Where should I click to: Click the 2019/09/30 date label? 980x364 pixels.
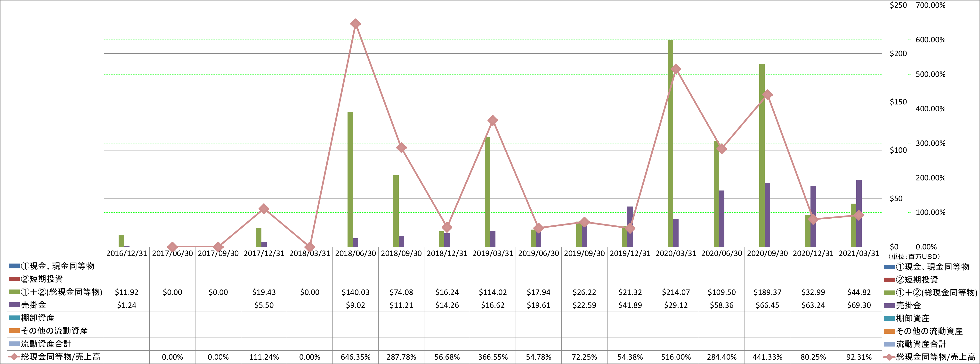point(584,253)
